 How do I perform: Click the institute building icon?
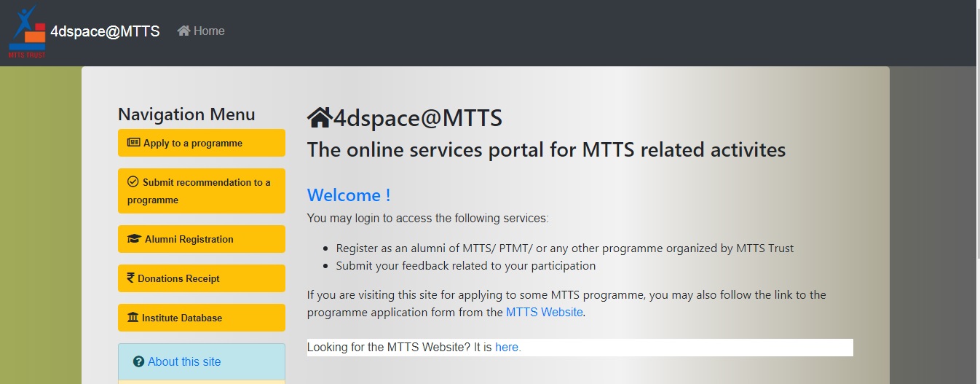(133, 318)
